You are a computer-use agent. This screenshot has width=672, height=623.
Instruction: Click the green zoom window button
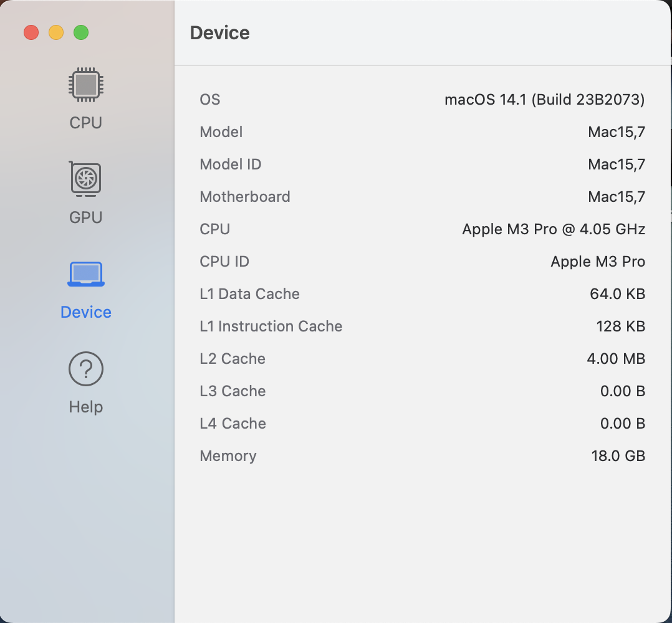(x=81, y=32)
